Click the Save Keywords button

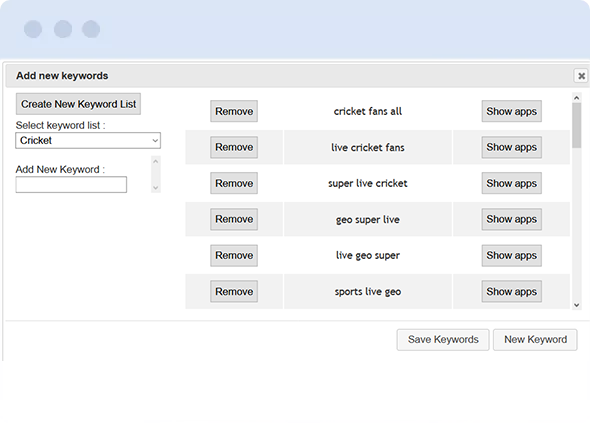(x=443, y=340)
